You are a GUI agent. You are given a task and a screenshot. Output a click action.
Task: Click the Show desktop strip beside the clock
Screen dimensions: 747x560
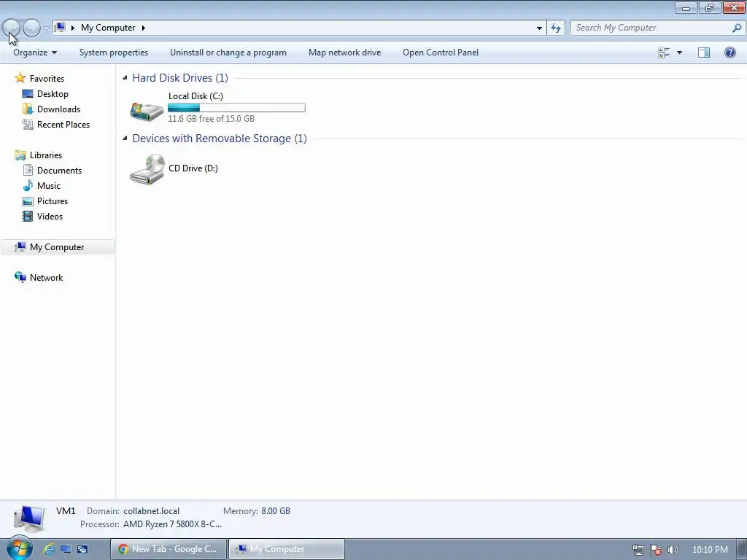tap(742, 549)
